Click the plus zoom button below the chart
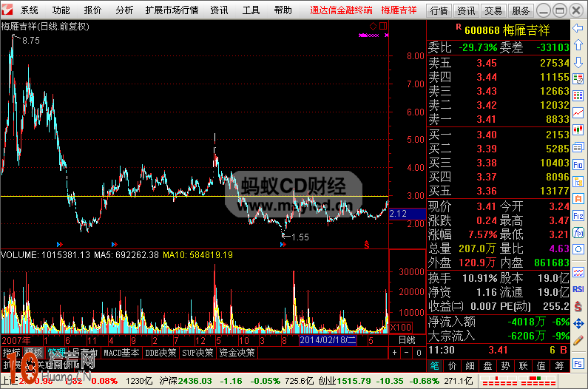 point(394,353)
